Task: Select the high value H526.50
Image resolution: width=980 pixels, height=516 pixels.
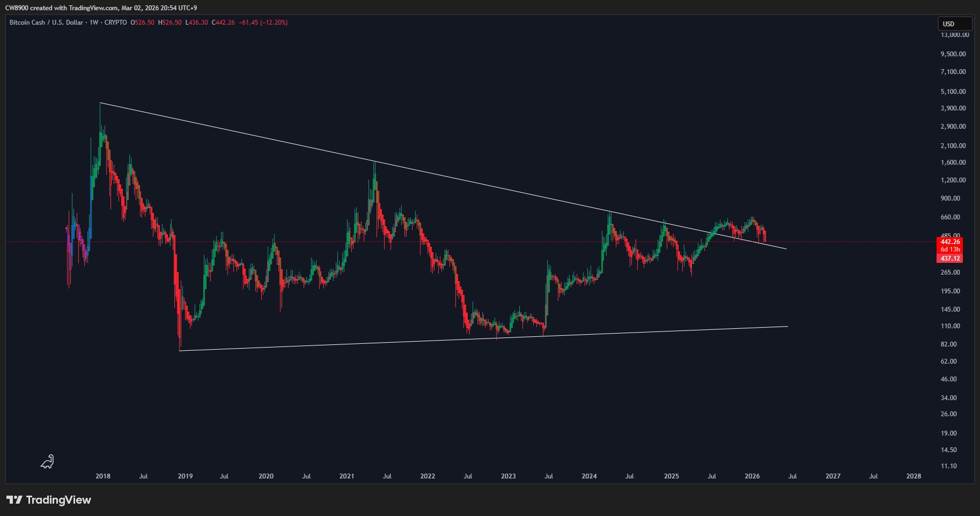Action: click(170, 23)
